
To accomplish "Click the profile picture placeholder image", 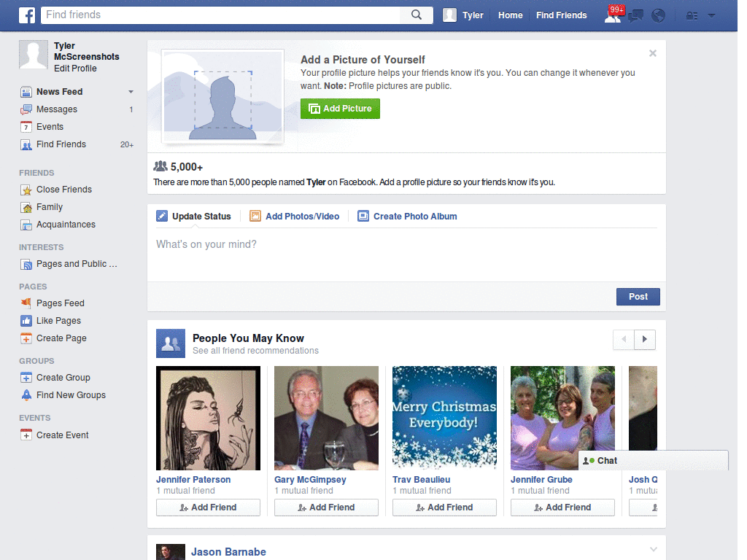I will click(223, 96).
